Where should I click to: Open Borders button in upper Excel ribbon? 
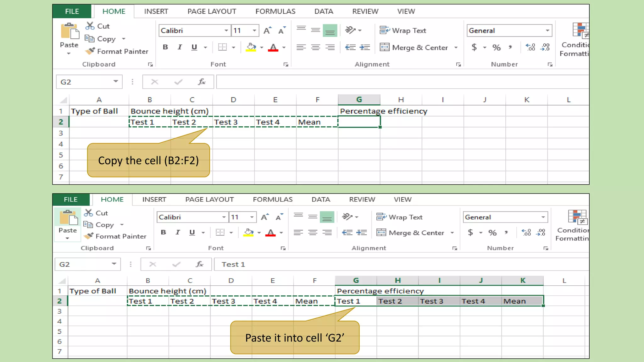click(223, 47)
